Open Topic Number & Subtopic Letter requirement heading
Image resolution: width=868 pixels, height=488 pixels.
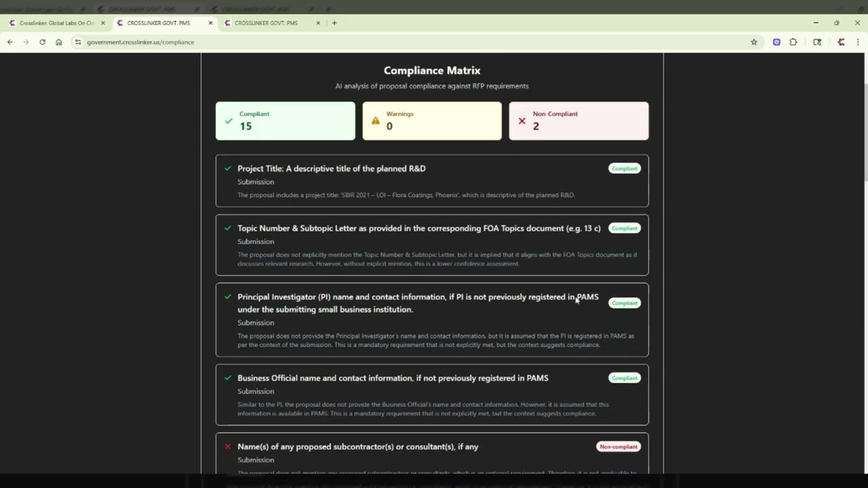419,228
